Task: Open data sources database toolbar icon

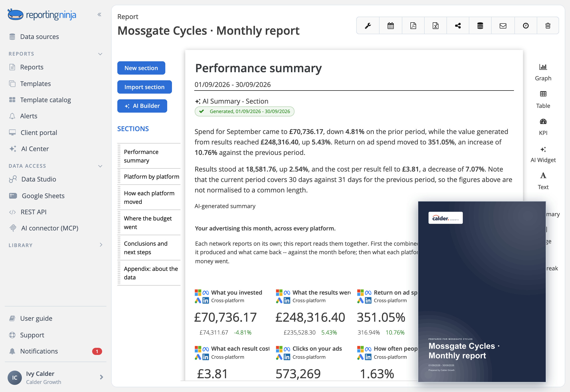Action: (x=480, y=26)
